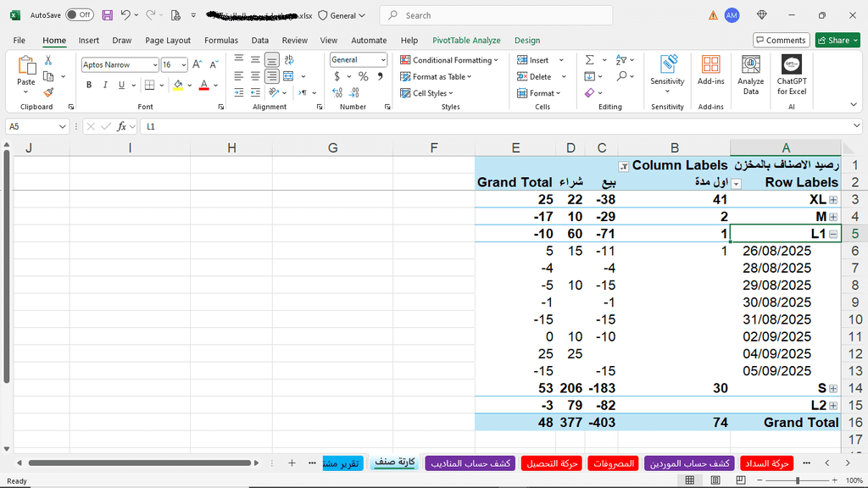Image resolution: width=868 pixels, height=488 pixels.
Task: Switch to the كشف حساب الموردين sheet
Action: tap(689, 463)
